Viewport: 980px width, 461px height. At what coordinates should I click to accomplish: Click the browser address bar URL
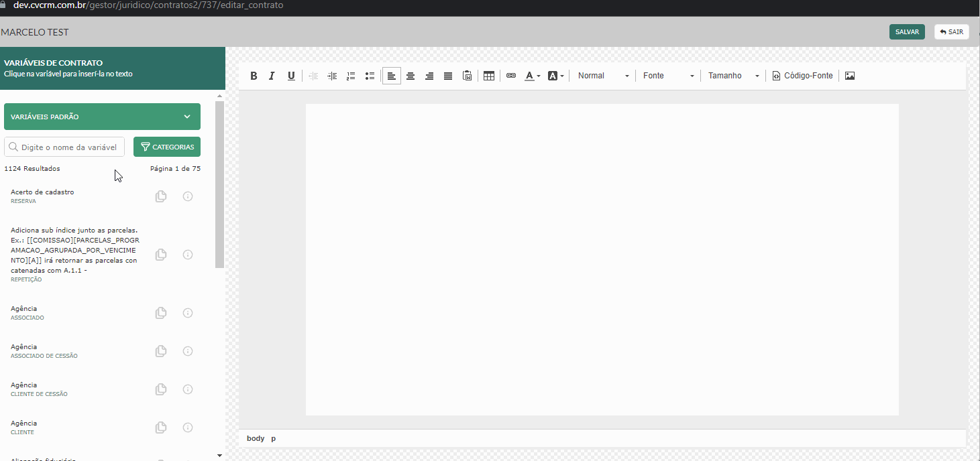148,5
